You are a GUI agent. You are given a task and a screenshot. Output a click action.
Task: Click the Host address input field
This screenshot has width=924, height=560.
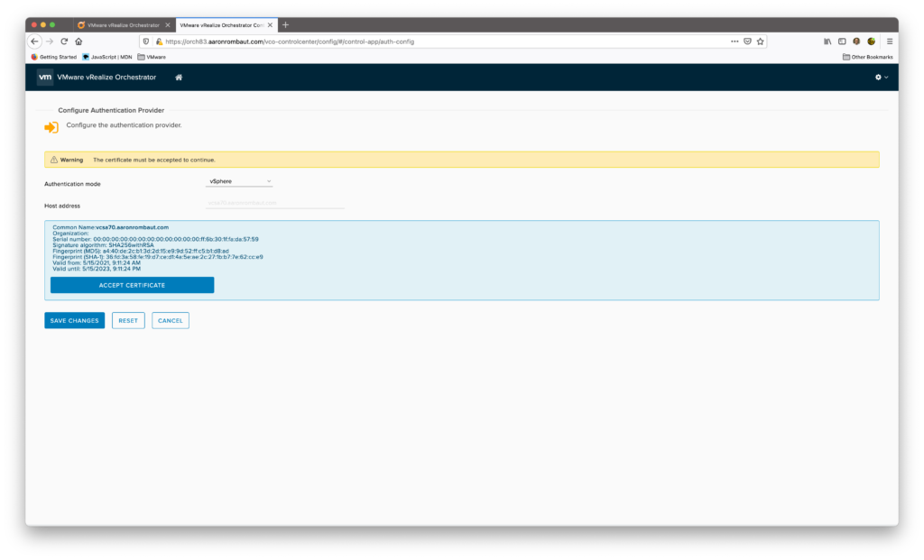(274, 204)
